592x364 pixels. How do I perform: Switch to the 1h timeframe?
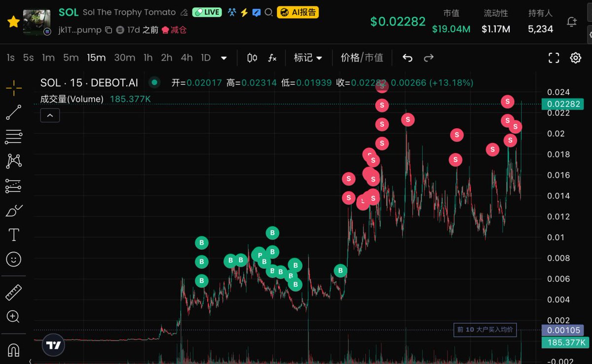[x=148, y=58]
